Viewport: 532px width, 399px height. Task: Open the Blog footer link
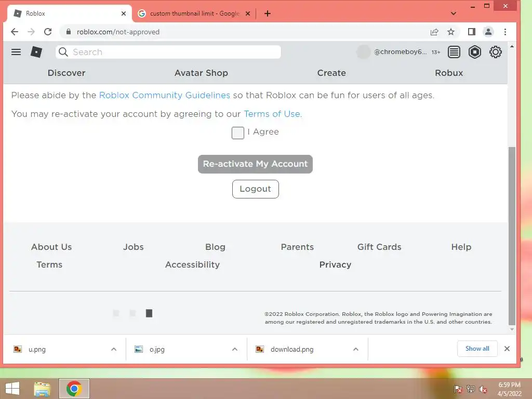pyautogui.click(x=216, y=247)
